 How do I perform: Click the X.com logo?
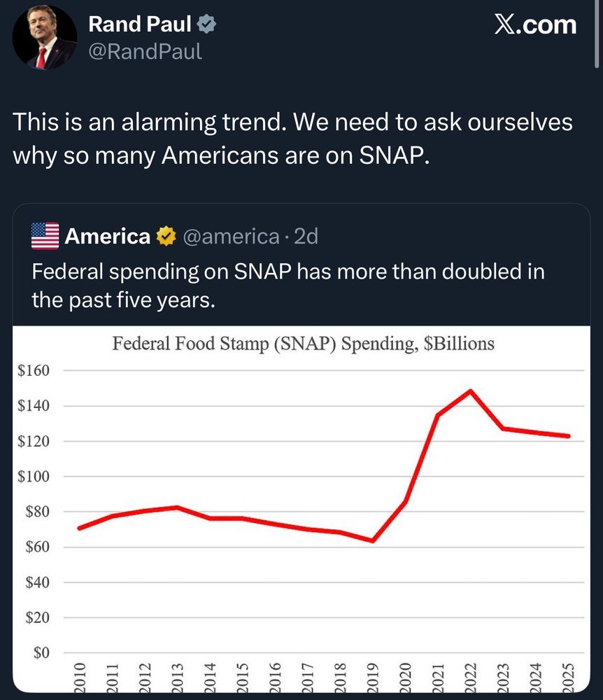tap(535, 25)
